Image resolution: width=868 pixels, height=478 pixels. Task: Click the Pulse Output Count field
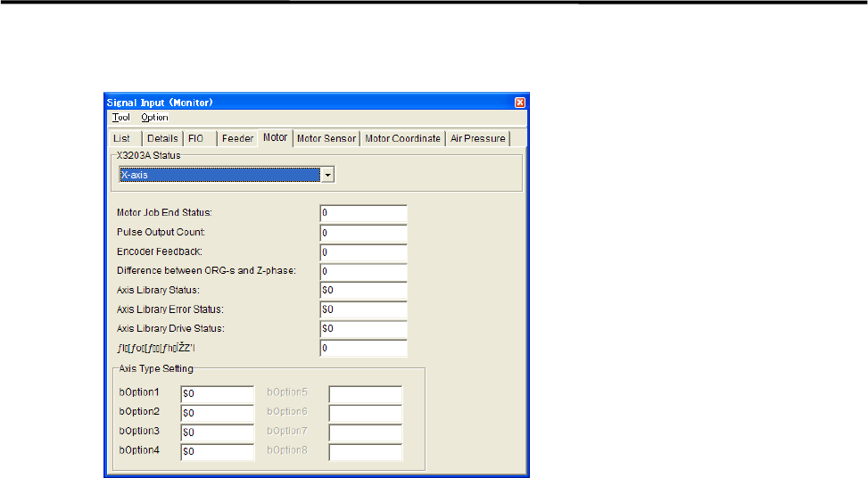[363, 233]
